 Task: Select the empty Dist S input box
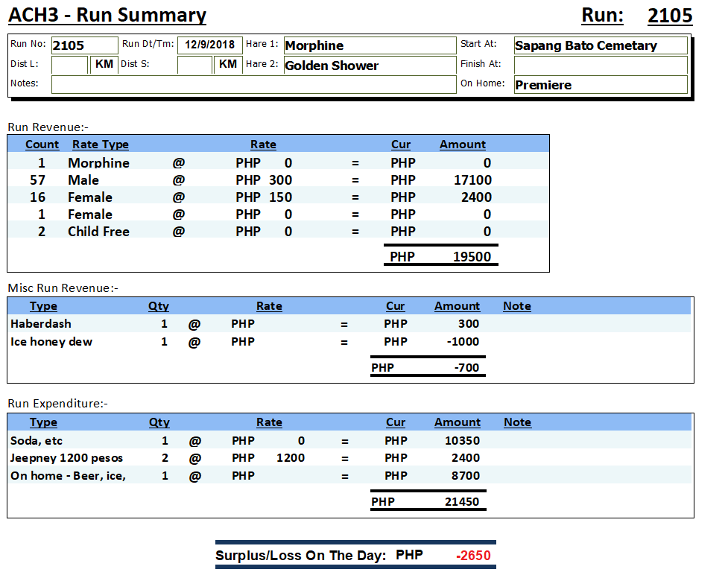pyautogui.click(x=194, y=65)
